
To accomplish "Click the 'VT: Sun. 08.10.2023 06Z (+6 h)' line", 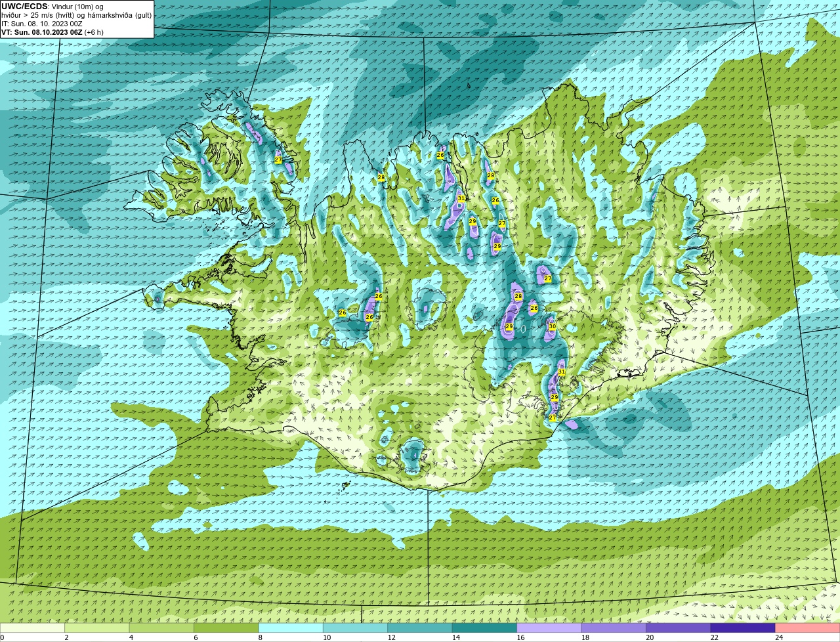I will tap(52, 32).
